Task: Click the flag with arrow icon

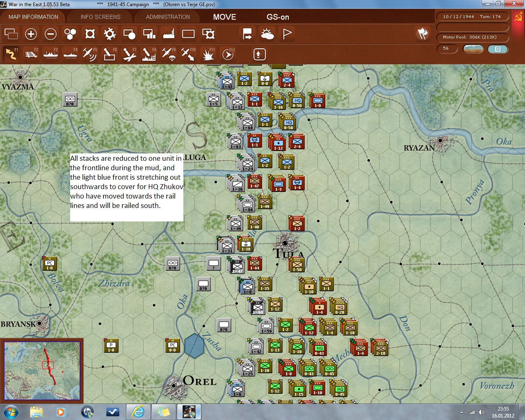Action: [x=247, y=34]
